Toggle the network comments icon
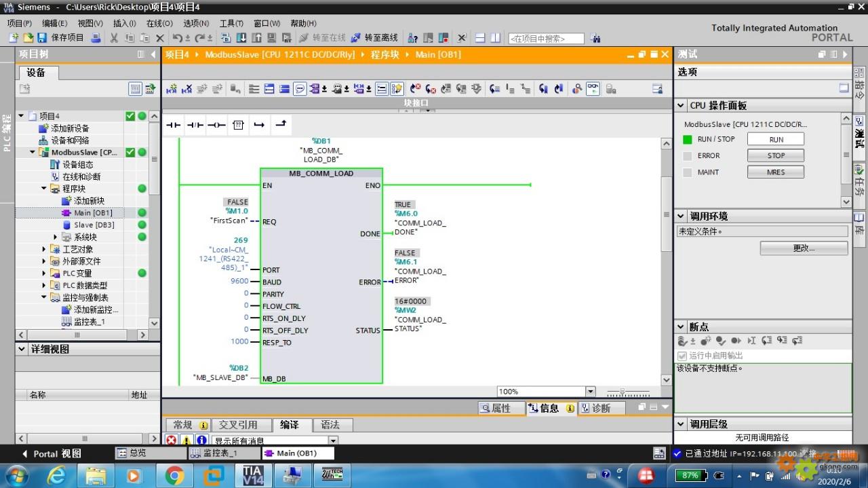This screenshot has height=488, width=868. (x=300, y=89)
